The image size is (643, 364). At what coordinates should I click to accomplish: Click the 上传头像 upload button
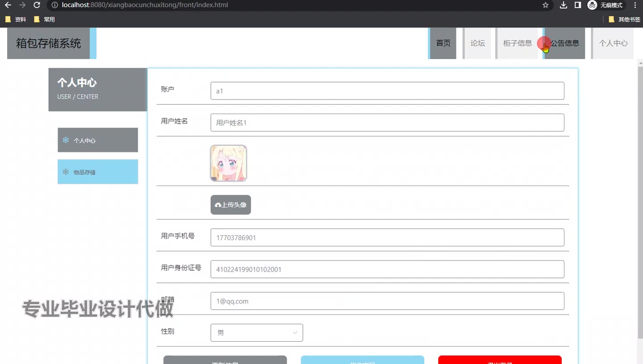pos(231,205)
